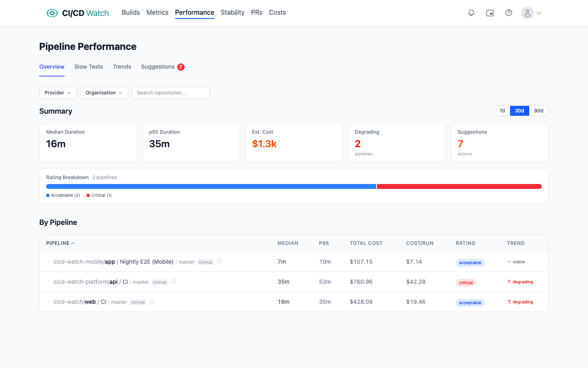Image resolution: width=588 pixels, height=368 pixels.
Task: Click document icon beside Nightly E2E (Mobile)
Action: pyautogui.click(x=219, y=261)
